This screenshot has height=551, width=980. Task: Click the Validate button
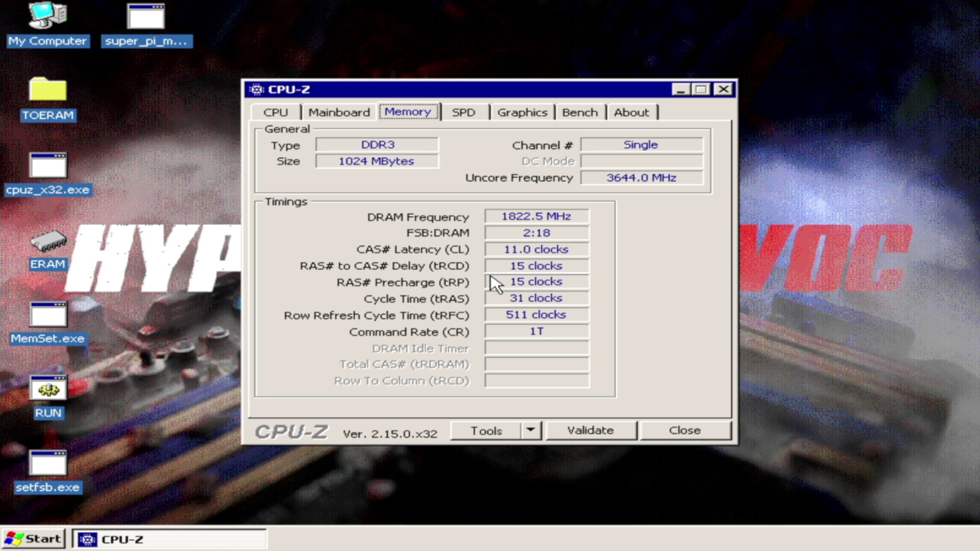[591, 431]
